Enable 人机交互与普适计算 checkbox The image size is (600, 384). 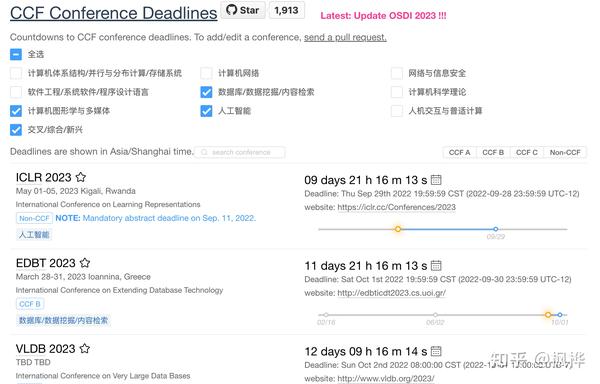[397, 111]
